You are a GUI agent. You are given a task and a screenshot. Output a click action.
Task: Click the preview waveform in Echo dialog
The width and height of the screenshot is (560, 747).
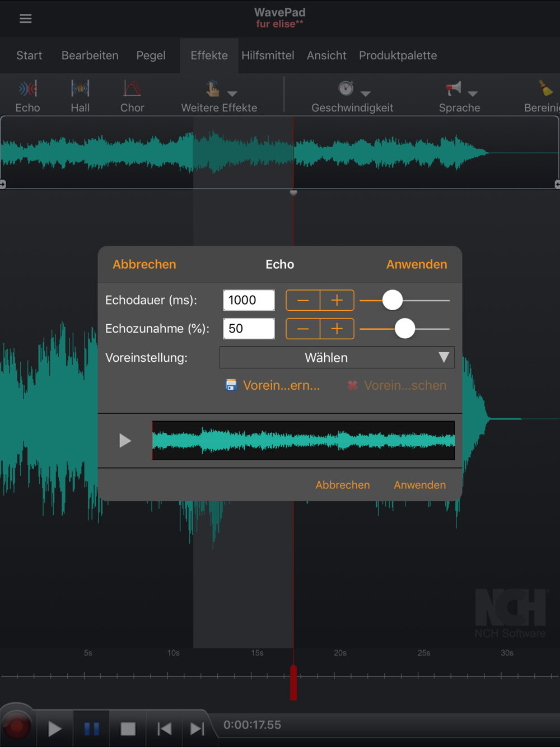tap(304, 441)
